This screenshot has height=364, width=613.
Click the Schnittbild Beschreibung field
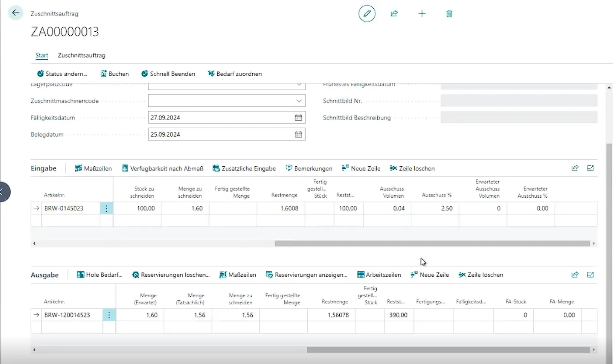(x=519, y=118)
